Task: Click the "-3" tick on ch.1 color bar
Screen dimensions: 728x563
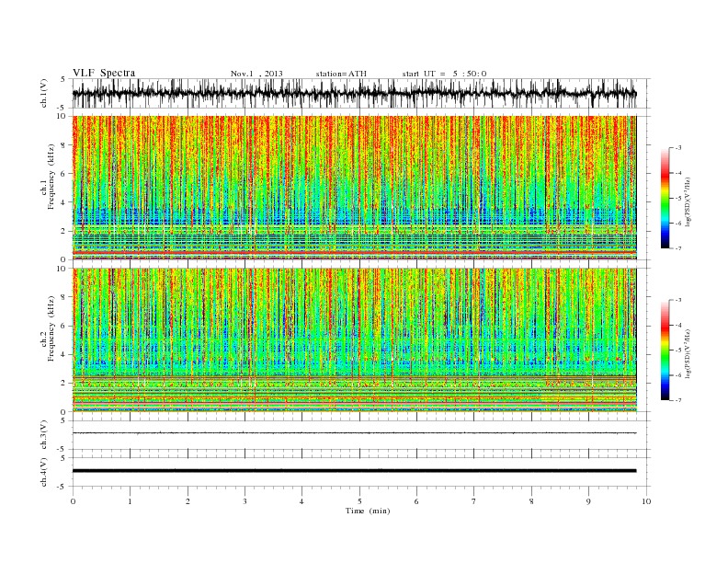Action: [678, 148]
